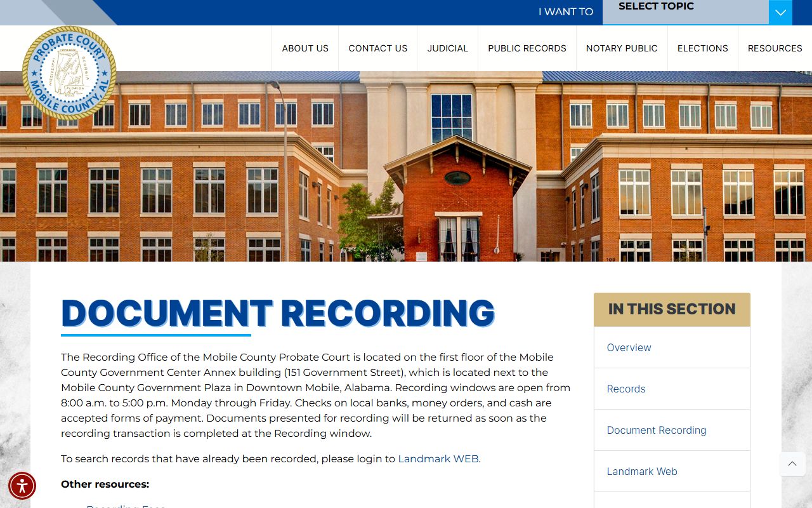The height and width of the screenshot is (508, 812).
Task: Open the About Us menu
Action: [305, 48]
